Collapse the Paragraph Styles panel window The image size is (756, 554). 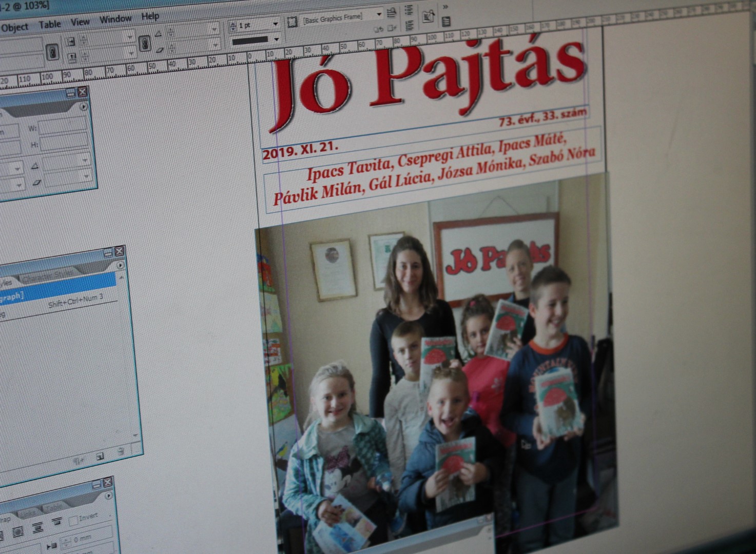[x=107, y=253]
